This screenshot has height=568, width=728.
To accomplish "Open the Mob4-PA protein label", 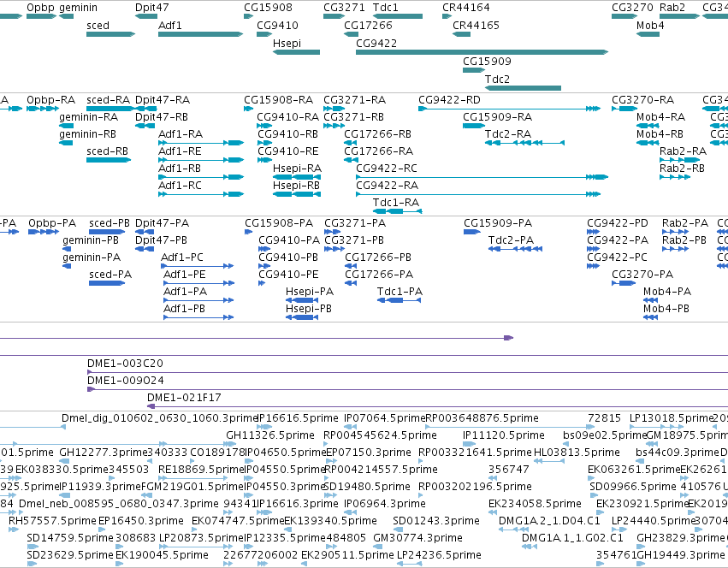I will pyautogui.click(x=667, y=292).
